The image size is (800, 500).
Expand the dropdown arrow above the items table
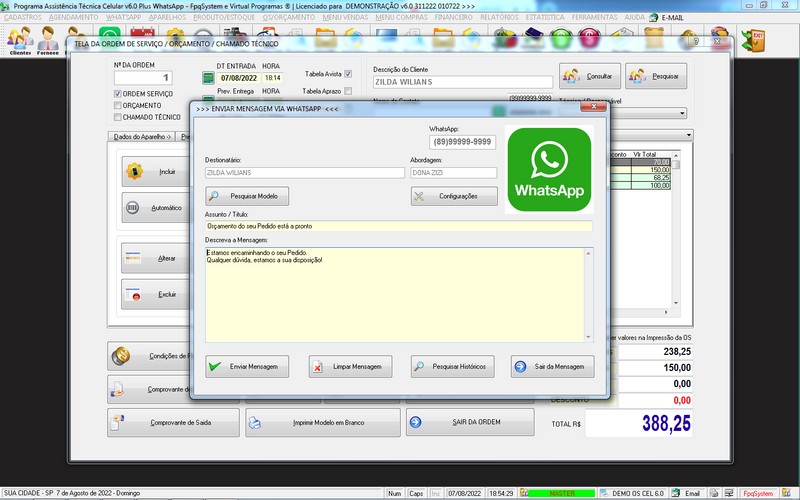click(689, 135)
